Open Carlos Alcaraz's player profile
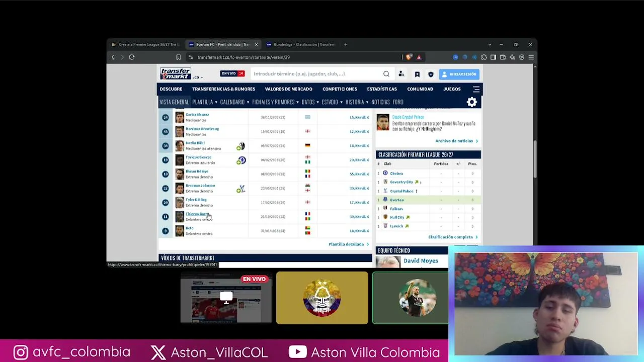644x362 pixels. coord(197,115)
